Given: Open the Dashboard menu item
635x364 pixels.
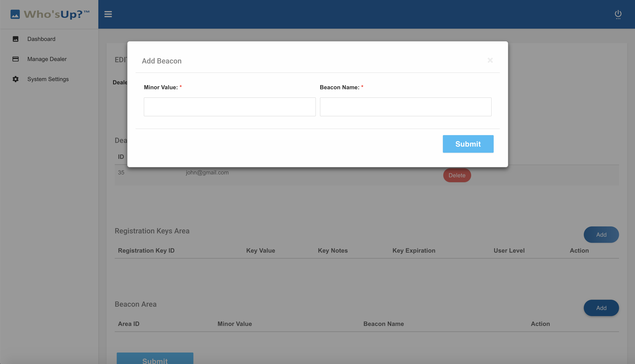Looking at the screenshot, I should click(41, 39).
